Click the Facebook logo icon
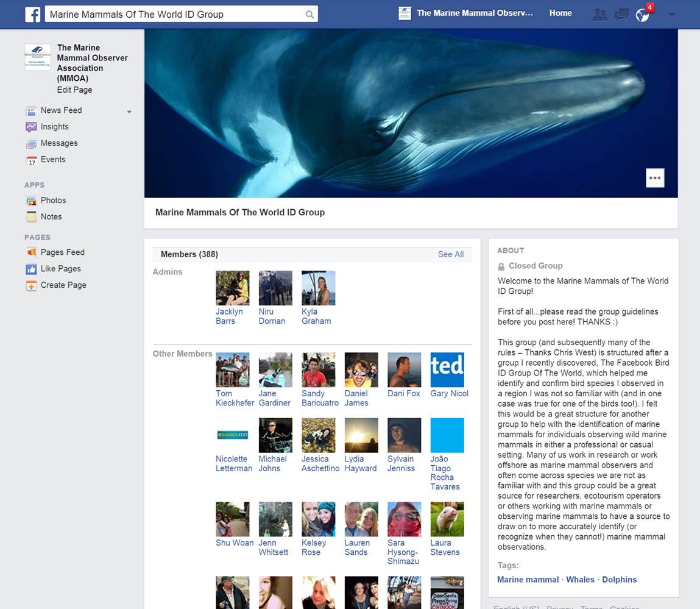 (x=32, y=14)
